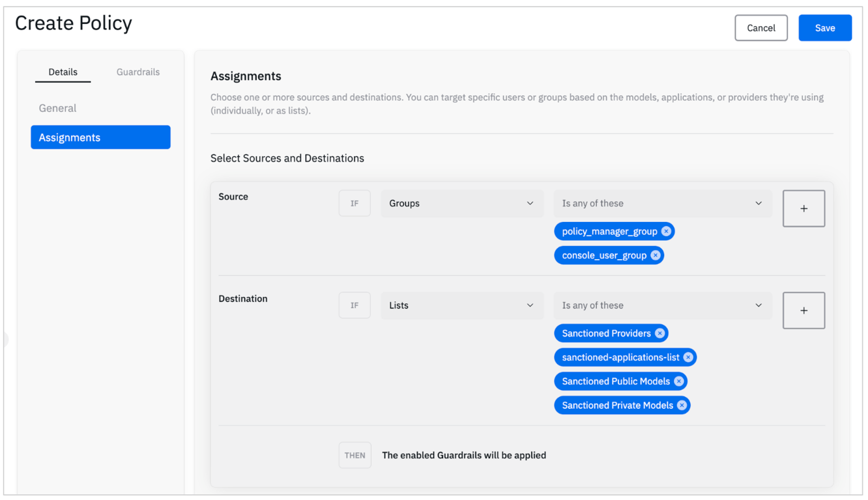Open the General section

click(57, 108)
